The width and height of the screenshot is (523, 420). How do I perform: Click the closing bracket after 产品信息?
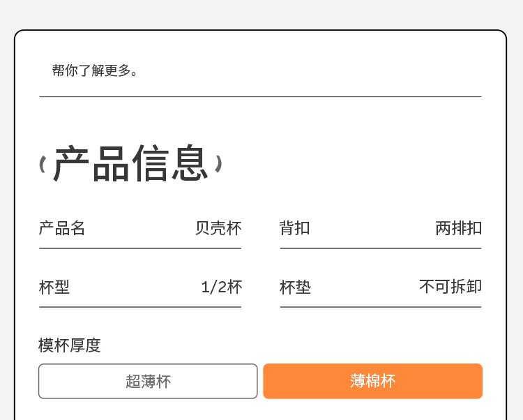tap(218, 164)
